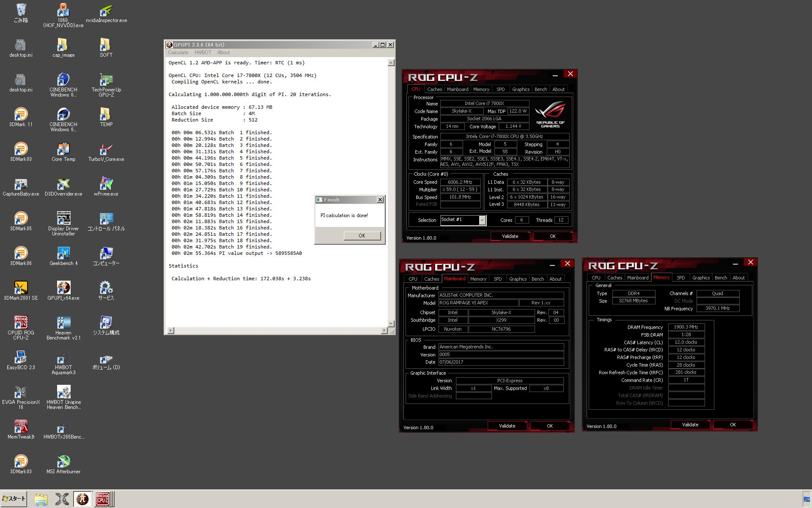Viewport: 812px width, 508px height.
Task: Launch wPrime.exe desktop icon
Action: click(x=106, y=187)
